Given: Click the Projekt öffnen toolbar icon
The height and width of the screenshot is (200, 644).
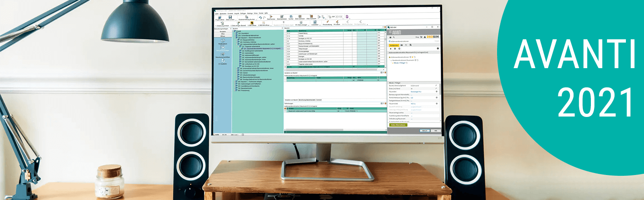Looking at the screenshot, I should click(220, 18).
